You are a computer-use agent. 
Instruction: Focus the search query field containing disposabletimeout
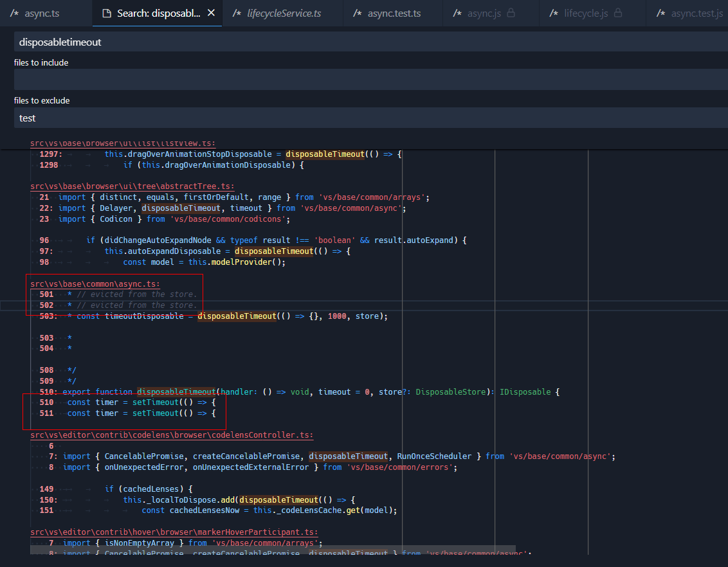(x=371, y=42)
